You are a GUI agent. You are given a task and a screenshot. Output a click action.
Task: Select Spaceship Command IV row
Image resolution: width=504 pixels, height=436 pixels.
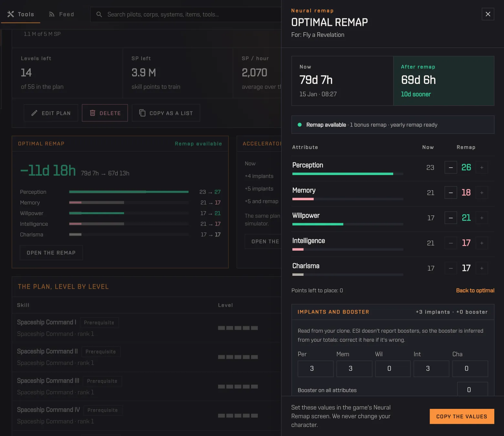(x=147, y=415)
